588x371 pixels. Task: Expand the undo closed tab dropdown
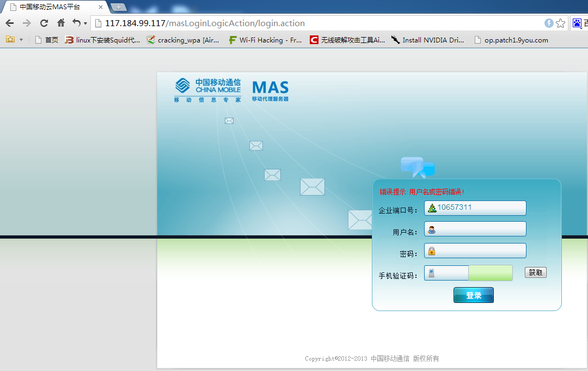85,23
